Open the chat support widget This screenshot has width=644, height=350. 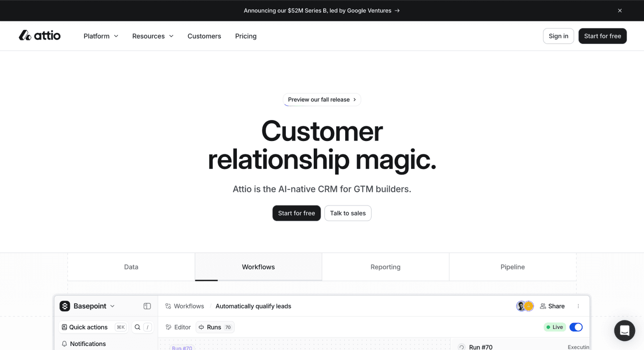tap(624, 330)
